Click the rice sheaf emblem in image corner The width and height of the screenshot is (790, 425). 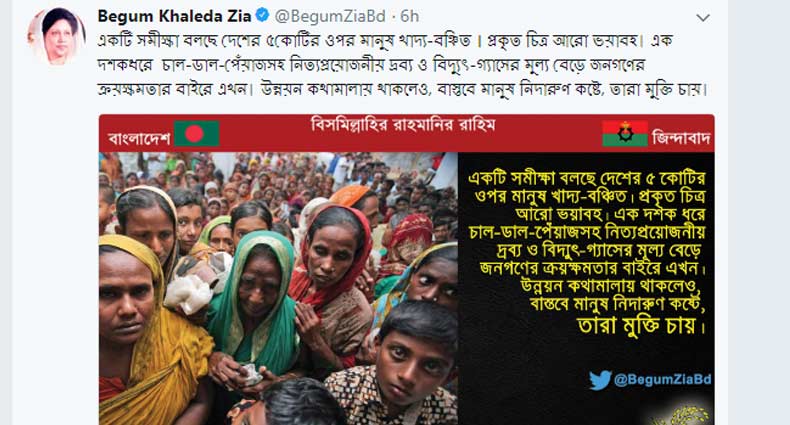pos(680,415)
